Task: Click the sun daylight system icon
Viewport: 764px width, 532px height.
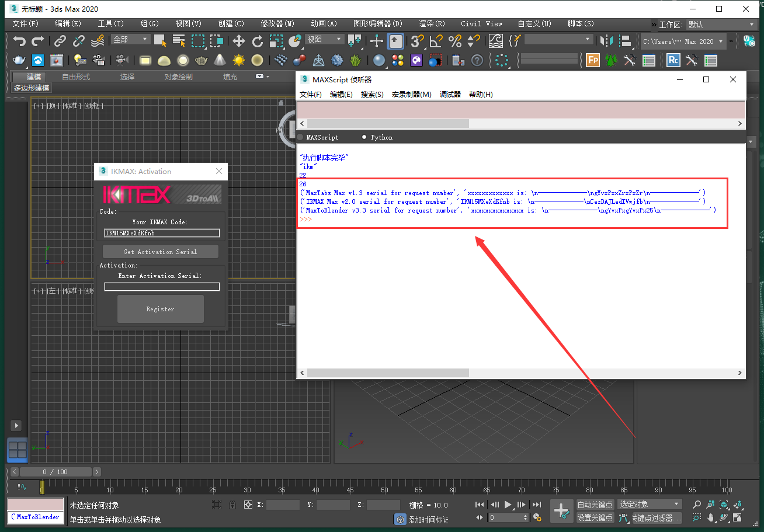Action: (x=239, y=60)
